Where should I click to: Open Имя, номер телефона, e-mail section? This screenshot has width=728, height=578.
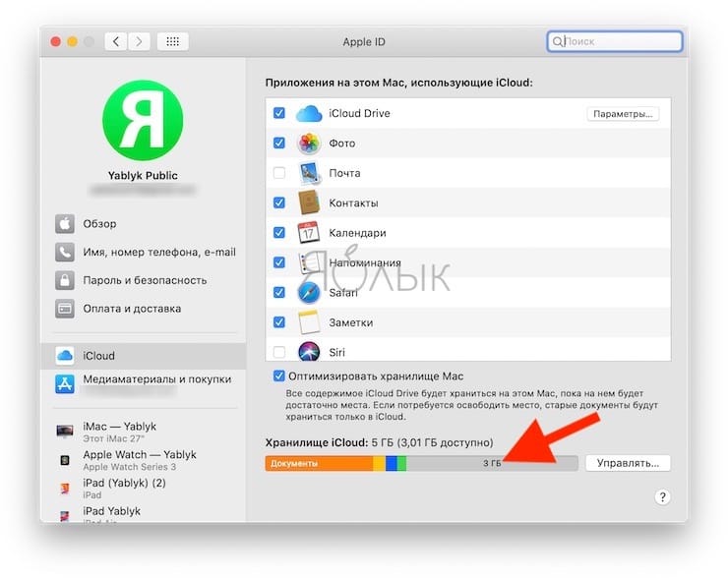[143, 252]
